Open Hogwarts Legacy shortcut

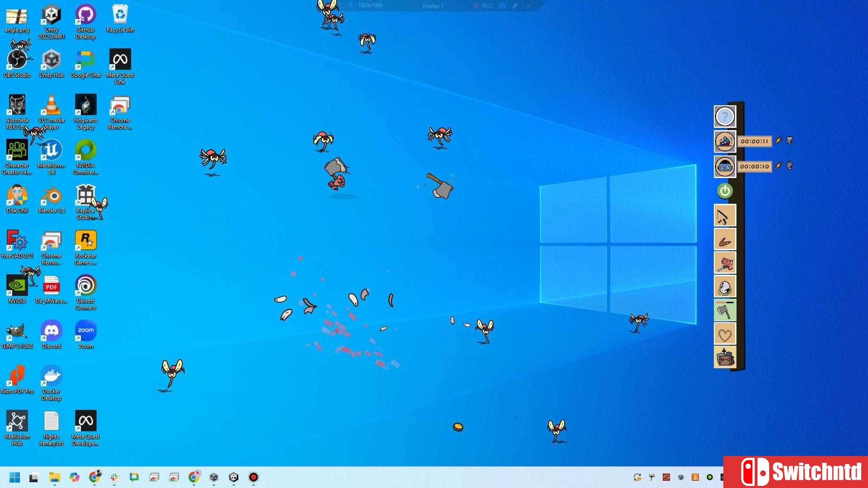pos(85,112)
